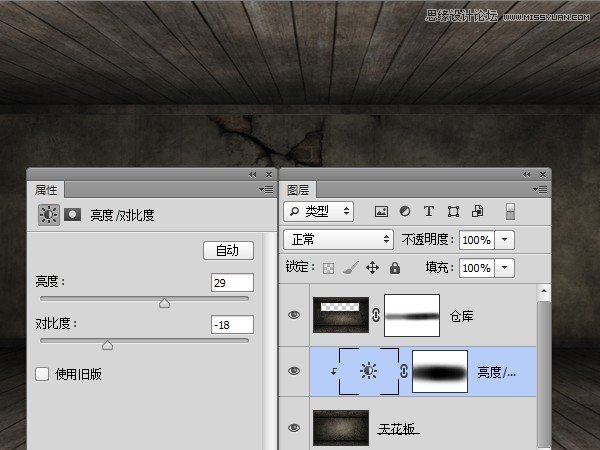The height and width of the screenshot is (450, 600).
Task: Lock all using the padlock icon
Action: pos(395,267)
